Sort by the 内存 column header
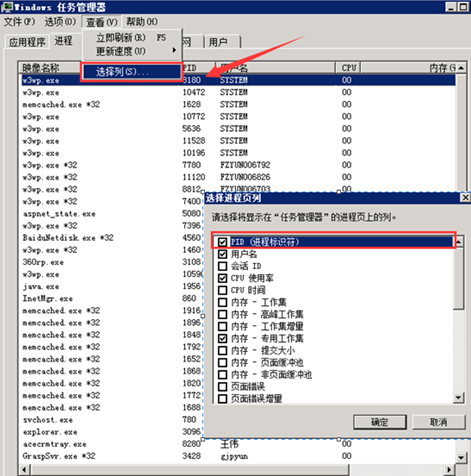The height and width of the screenshot is (476, 471). [x=409, y=68]
